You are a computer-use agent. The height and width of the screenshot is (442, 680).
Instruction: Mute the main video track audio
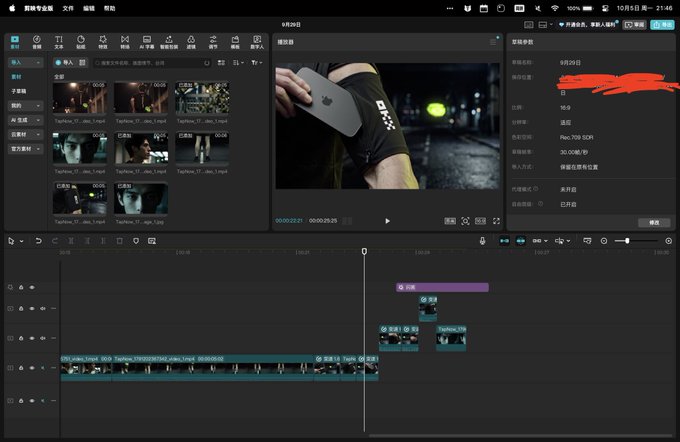(x=42, y=368)
